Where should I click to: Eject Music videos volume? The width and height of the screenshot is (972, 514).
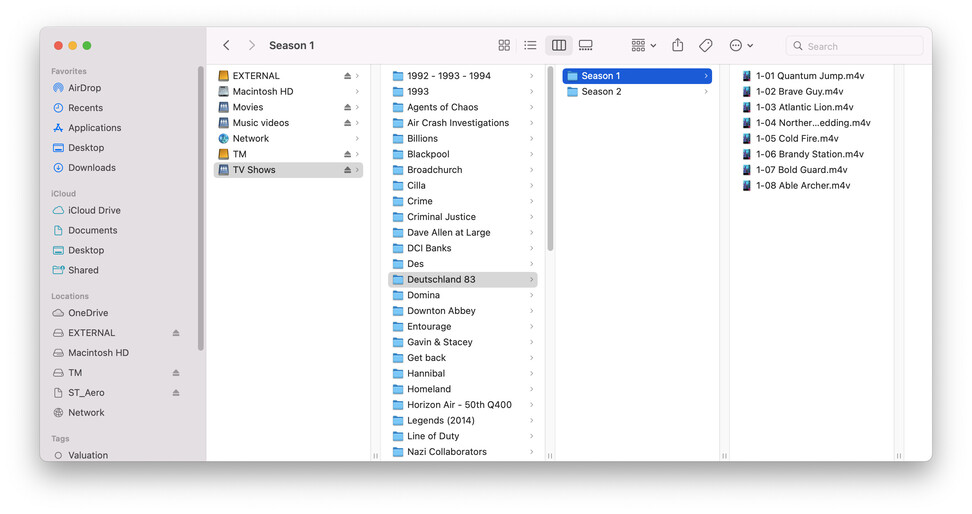347,123
